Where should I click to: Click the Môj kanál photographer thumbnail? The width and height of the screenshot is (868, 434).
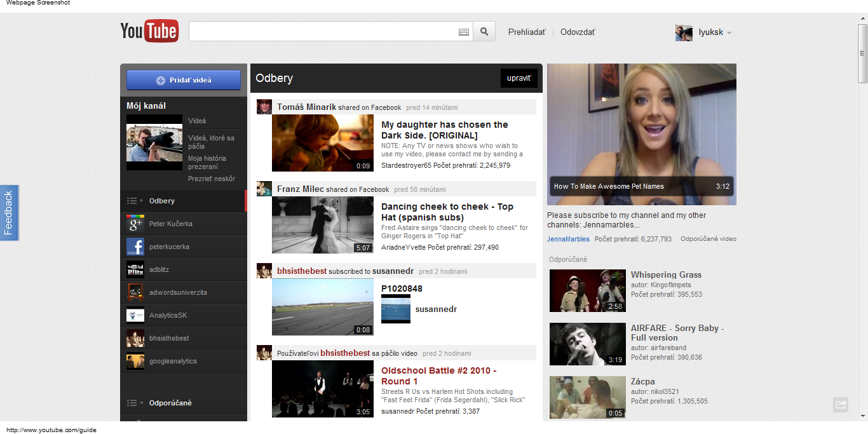click(x=154, y=142)
